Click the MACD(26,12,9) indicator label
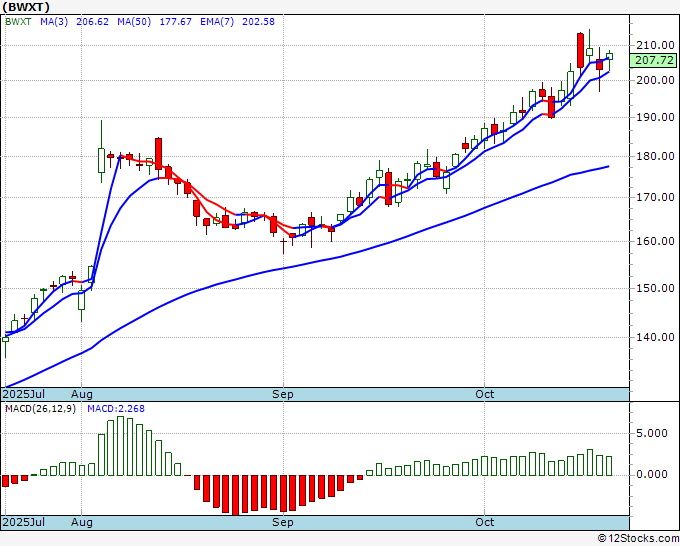This screenshot has height=546, width=680. point(40,409)
